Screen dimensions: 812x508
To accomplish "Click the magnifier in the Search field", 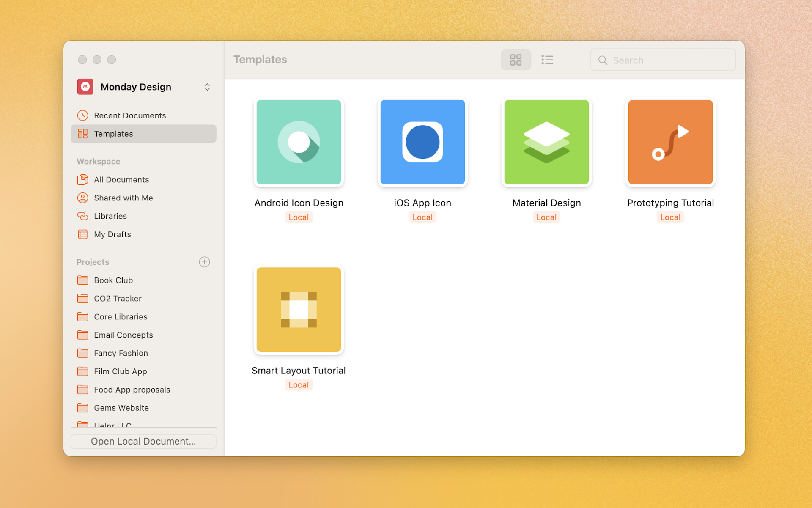I will (603, 60).
